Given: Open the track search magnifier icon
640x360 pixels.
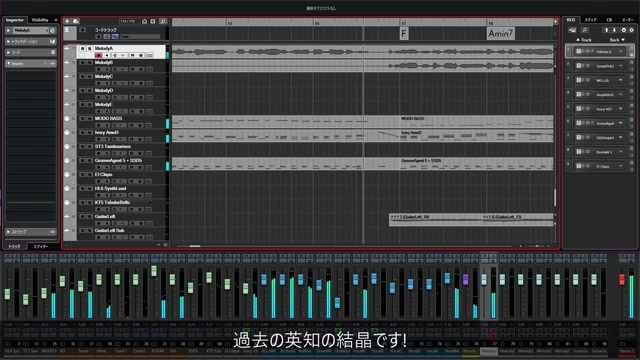Looking at the screenshot, I should coord(163,21).
